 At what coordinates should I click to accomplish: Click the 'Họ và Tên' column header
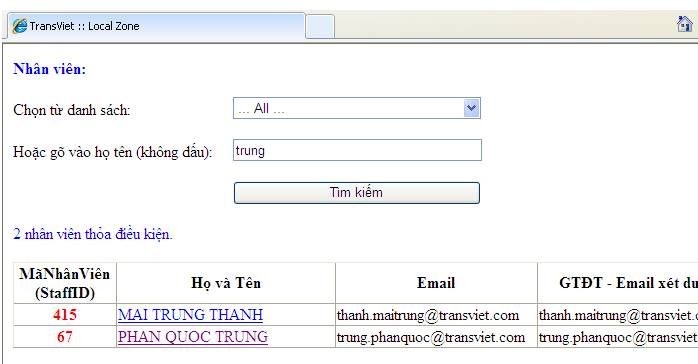point(226,283)
